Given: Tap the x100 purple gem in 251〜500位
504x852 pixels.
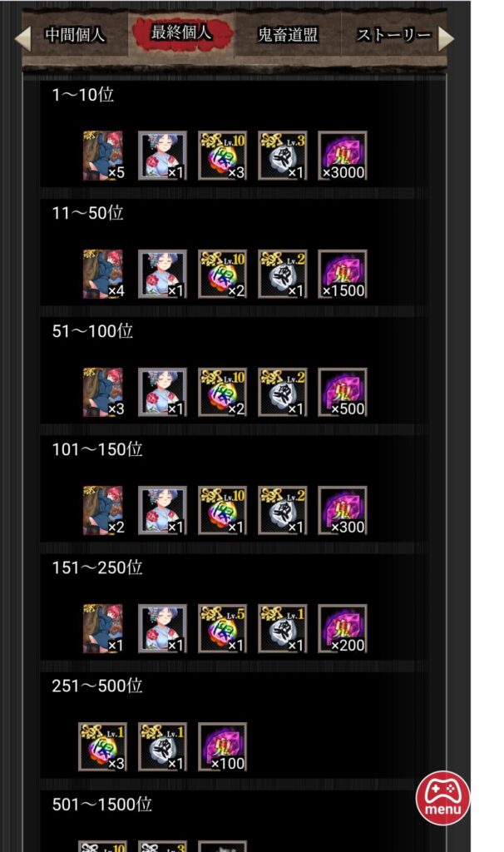Looking at the screenshot, I should (x=223, y=746).
